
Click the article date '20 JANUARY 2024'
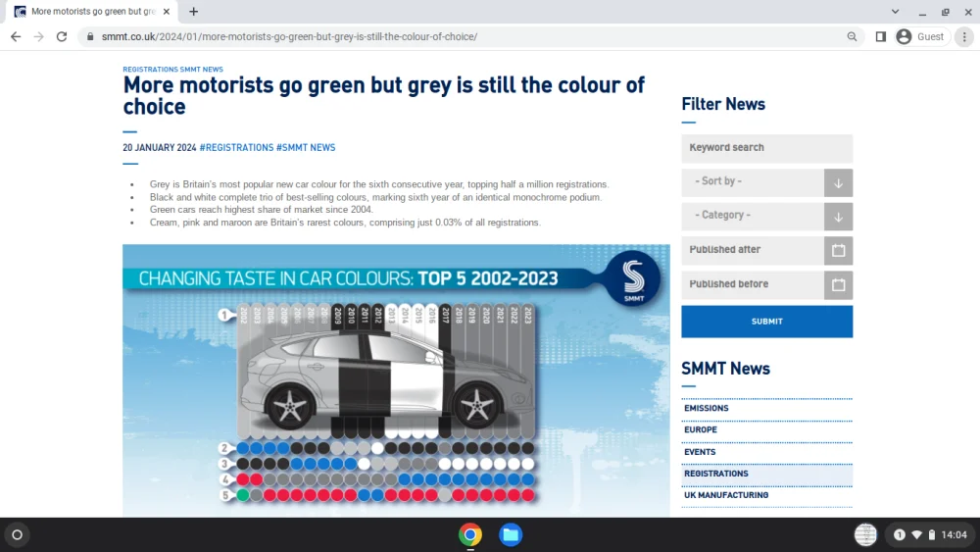(160, 147)
